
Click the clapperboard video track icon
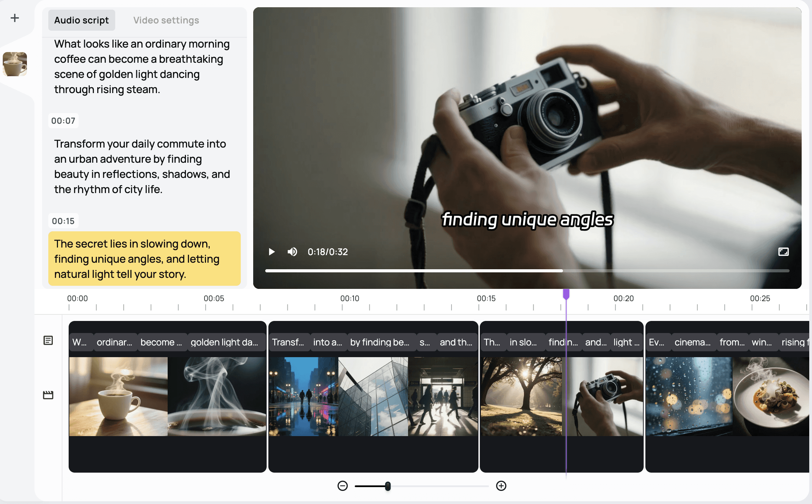pos(48,395)
